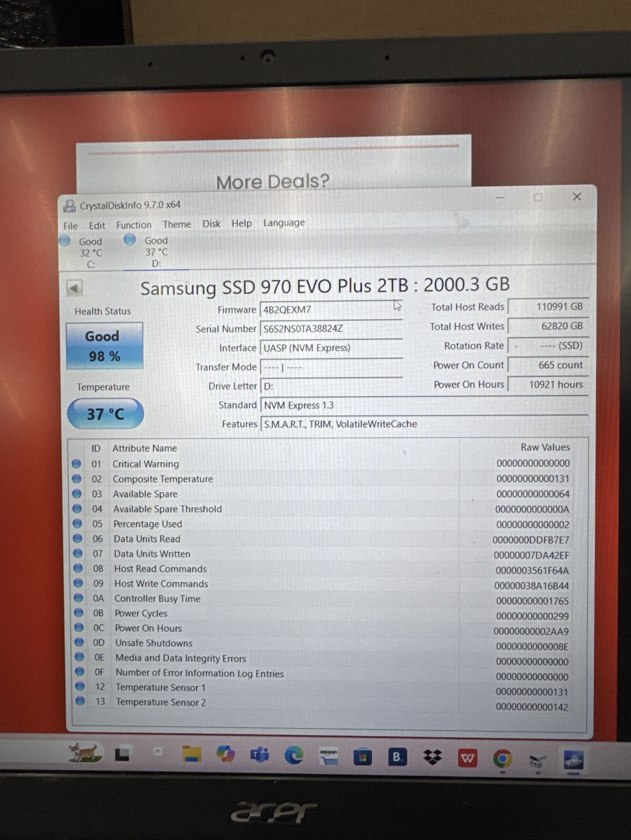Click the raw value 00000007DA42EF
Viewport: 631px width, 840px height.
(x=531, y=555)
